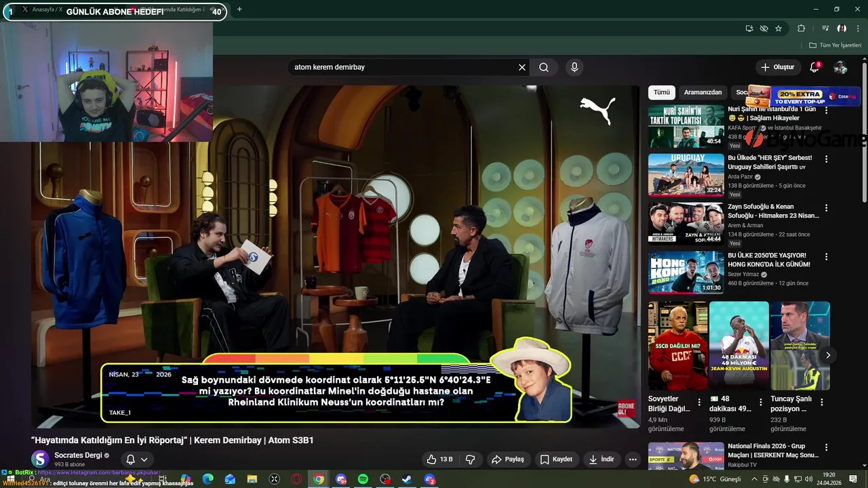The image size is (868, 488).
Task: Open a new browser tab
Action: [239, 9]
